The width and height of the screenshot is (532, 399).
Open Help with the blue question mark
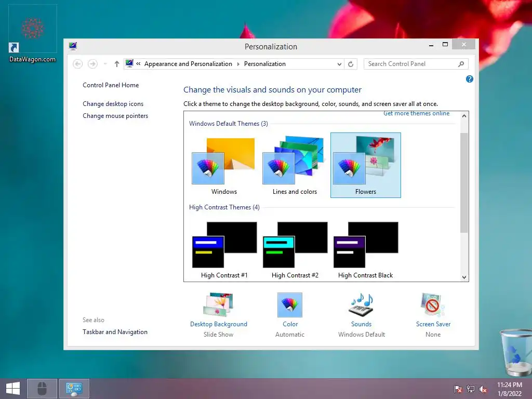pyautogui.click(x=470, y=79)
